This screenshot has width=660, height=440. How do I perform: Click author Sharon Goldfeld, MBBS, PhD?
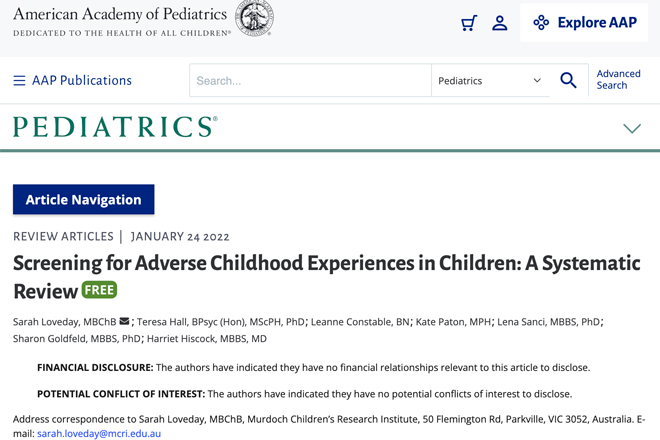(x=77, y=339)
